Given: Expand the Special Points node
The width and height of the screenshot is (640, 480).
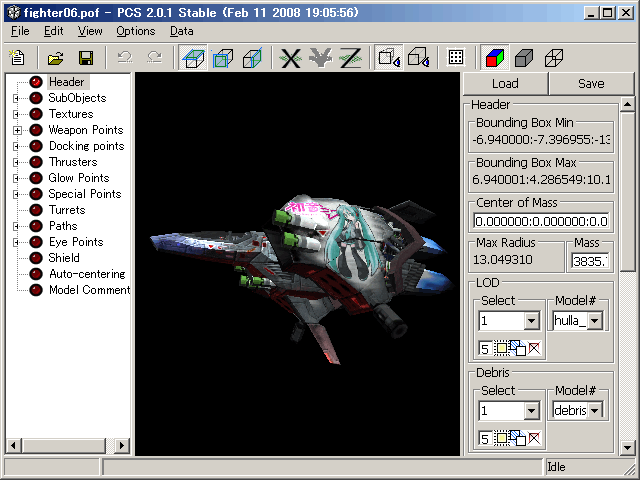Looking at the screenshot, I should [x=17, y=194].
